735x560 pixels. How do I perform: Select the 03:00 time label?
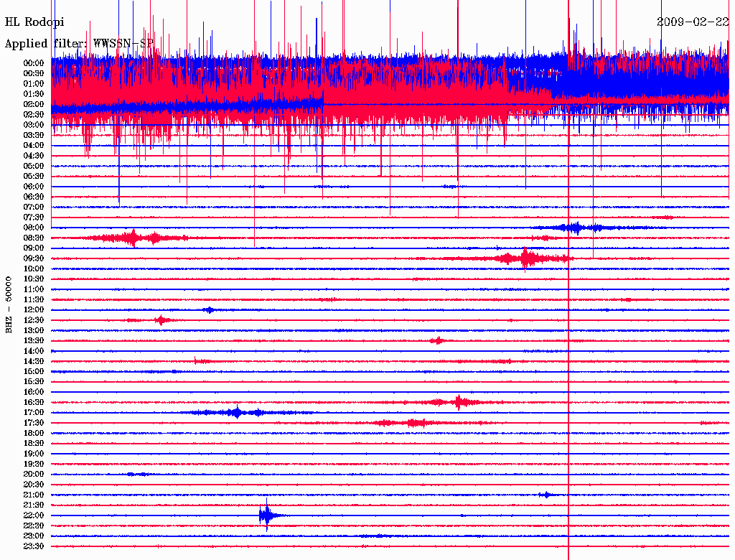coord(34,125)
